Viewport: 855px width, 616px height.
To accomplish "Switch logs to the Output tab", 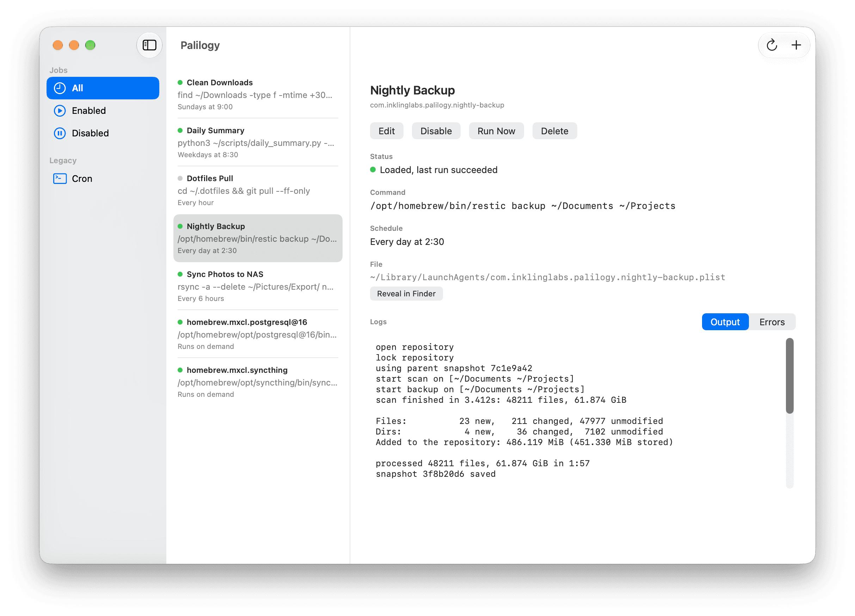I will tap(725, 322).
